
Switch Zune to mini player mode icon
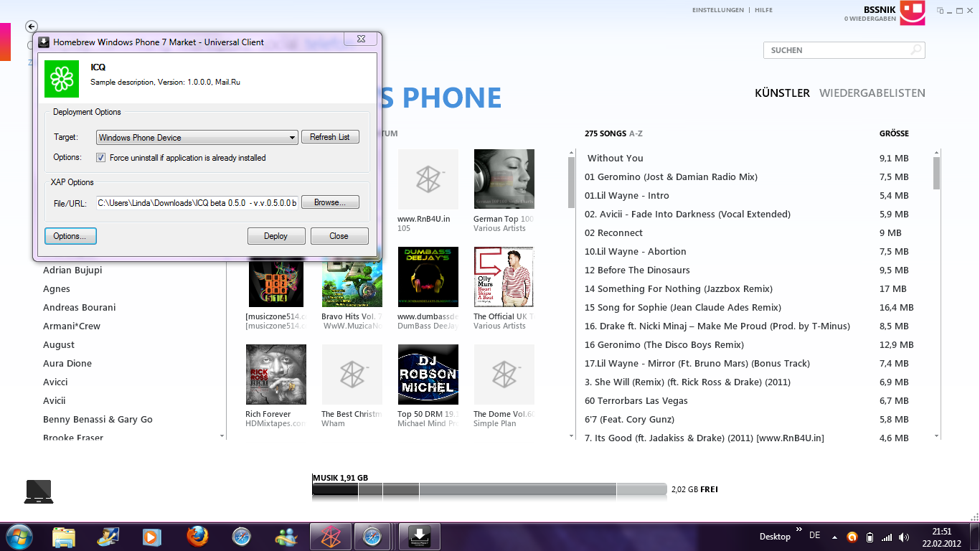point(941,9)
